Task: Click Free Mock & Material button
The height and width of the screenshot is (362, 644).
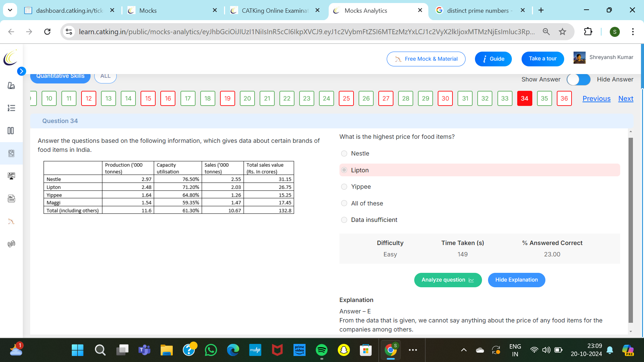Action: tap(426, 59)
